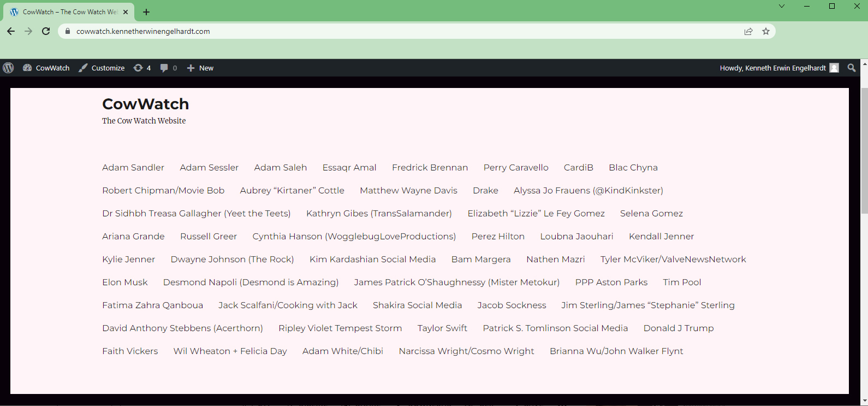This screenshot has width=868, height=406.
Task: Open the Fredrick Brennan page link
Action: tap(430, 167)
